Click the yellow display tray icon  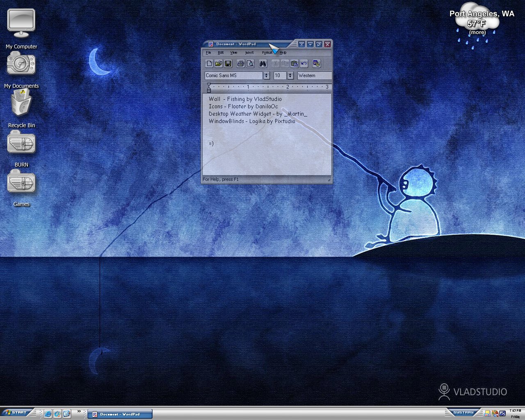(487, 413)
